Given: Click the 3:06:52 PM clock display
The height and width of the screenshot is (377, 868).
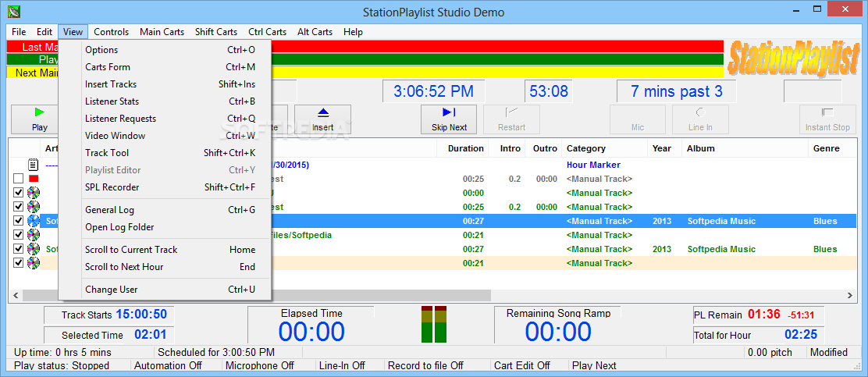Looking at the screenshot, I should click(x=433, y=91).
